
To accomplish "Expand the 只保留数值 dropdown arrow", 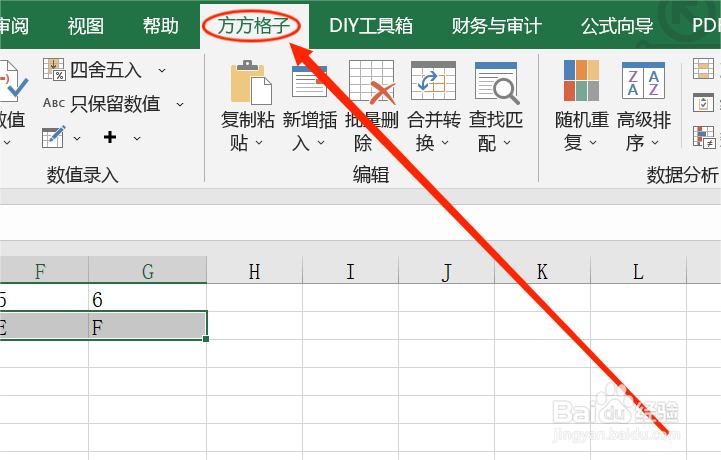I will click(x=180, y=105).
